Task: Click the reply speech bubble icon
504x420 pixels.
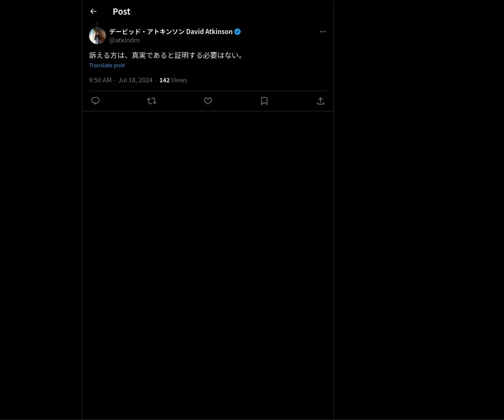Action: (x=95, y=101)
